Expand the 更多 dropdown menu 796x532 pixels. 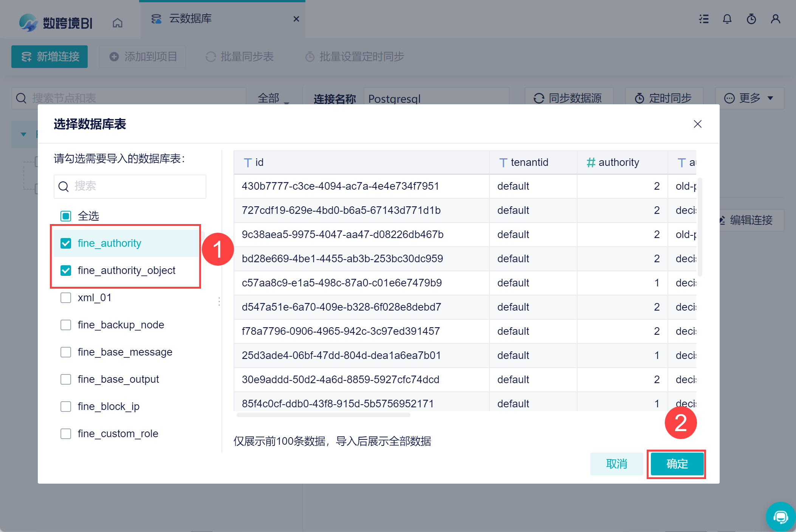(x=749, y=98)
